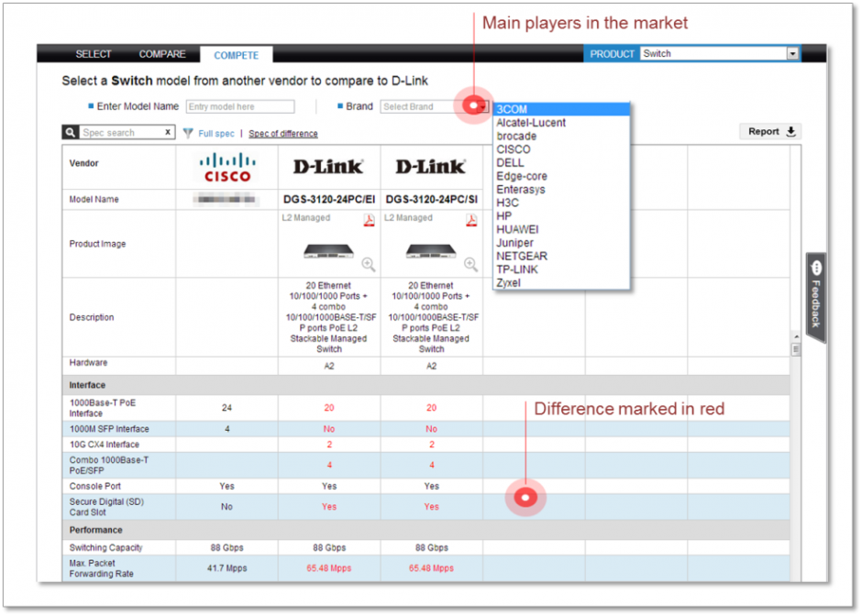Click the Console Port row label
Viewport: 862px width, 616px height.
coord(95,487)
